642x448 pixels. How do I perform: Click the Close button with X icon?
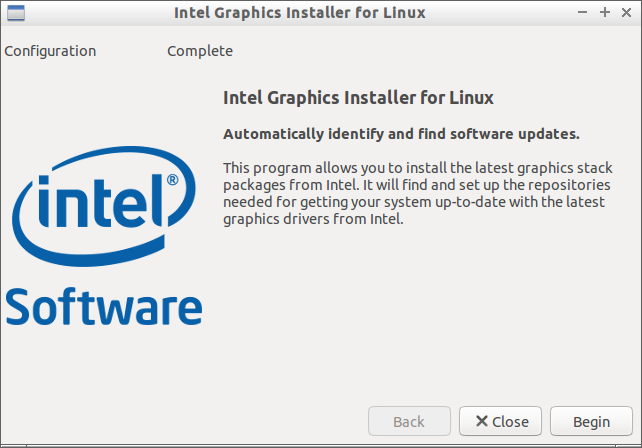500,421
